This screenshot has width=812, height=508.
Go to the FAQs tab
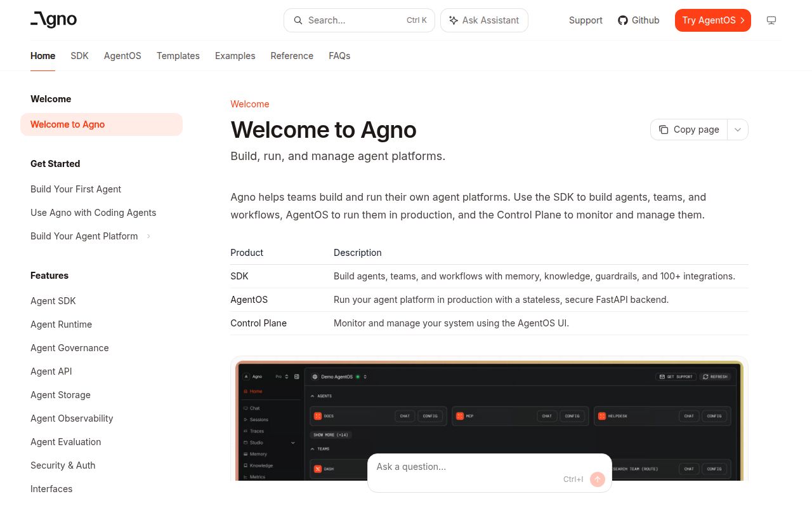tap(339, 56)
